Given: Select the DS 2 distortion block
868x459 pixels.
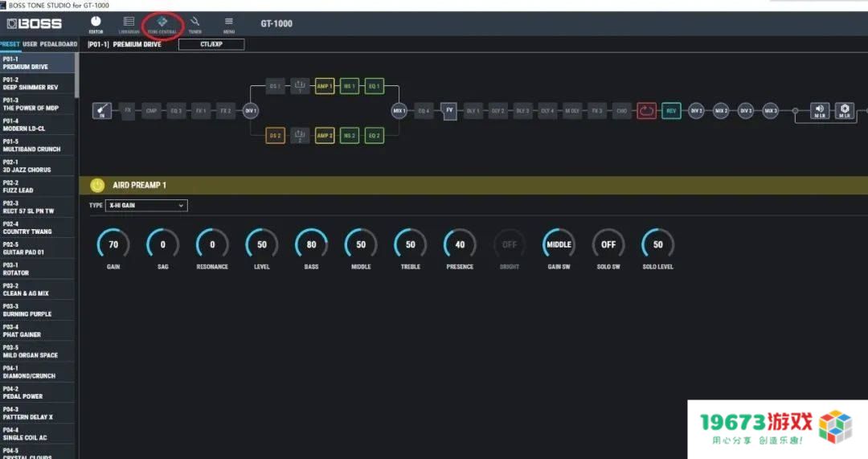Looking at the screenshot, I should tap(275, 136).
